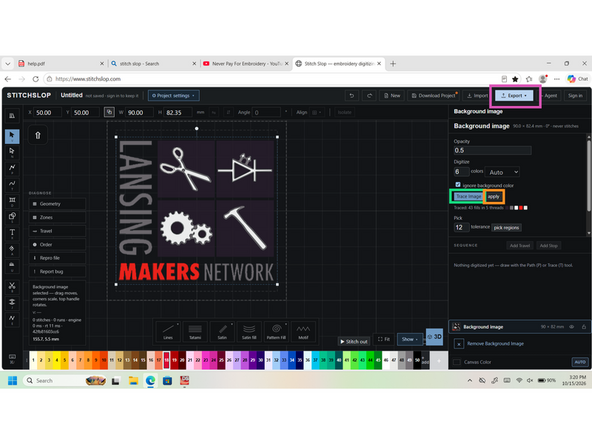Click the width W value field
The image size is (592, 444).
pyautogui.click(x=140, y=112)
